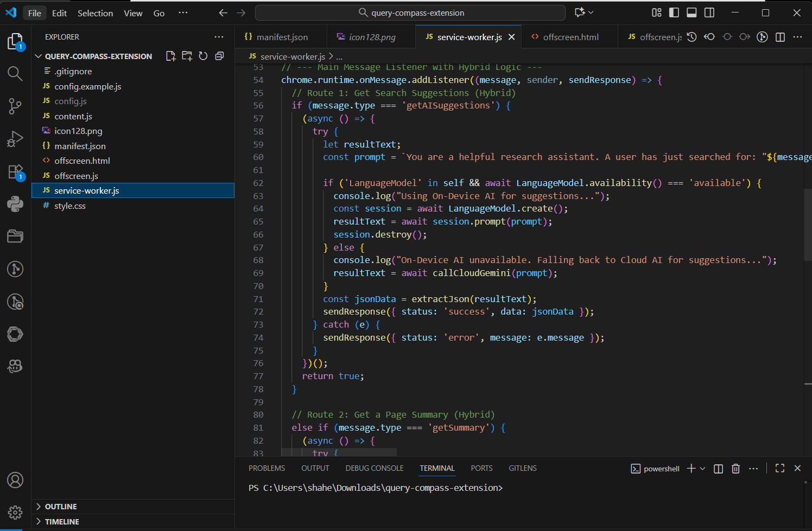Image resolution: width=812 pixels, height=531 pixels.
Task: Open the new terminal launch profile dropdown
Action: [703, 469]
